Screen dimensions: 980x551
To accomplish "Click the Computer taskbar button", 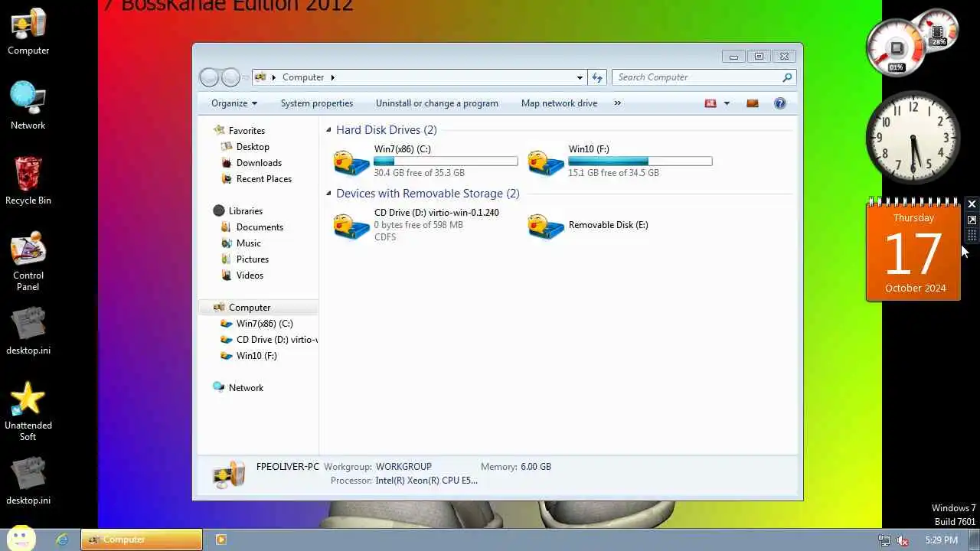I will [x=142, y=540].
